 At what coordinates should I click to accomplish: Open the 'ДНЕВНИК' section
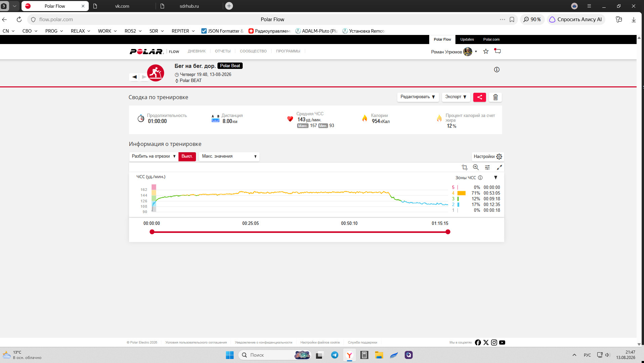197,51
